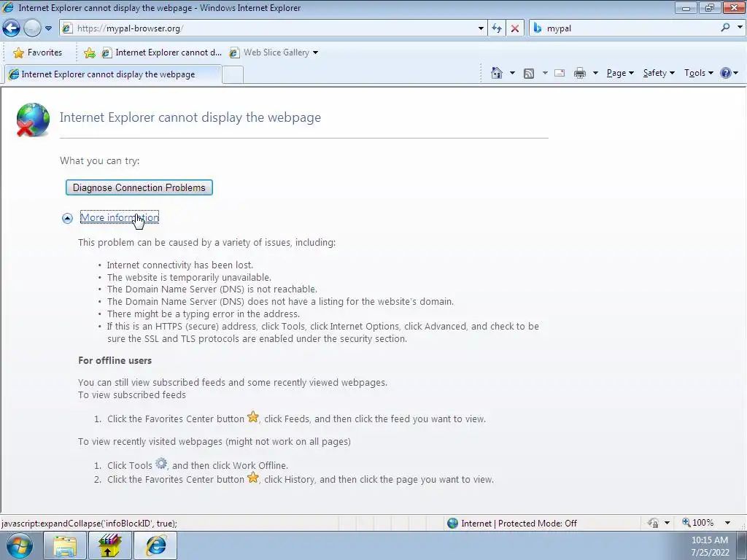
Task: Click Diagnose Connection Problems button
Action: [139, 187]
